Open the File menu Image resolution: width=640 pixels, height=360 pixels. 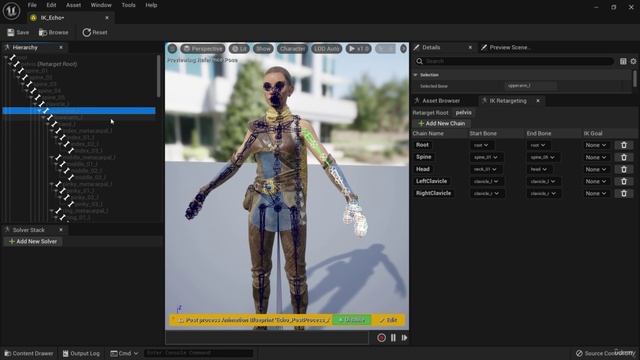pyautogui.click(x=32, y=5)
